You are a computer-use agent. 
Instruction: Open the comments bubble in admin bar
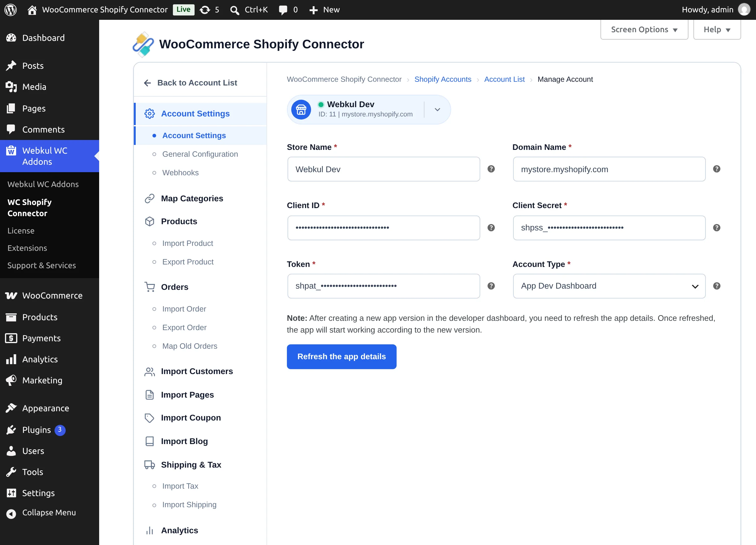288,10
